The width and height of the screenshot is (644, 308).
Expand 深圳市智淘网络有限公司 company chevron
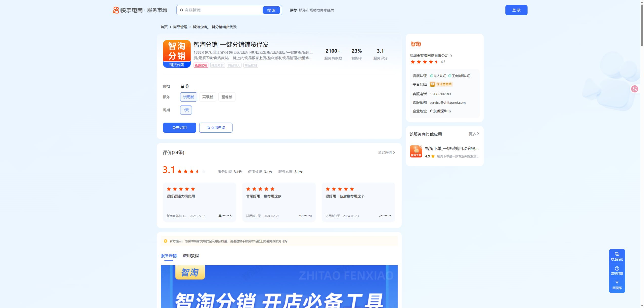(x=451, y=56)
